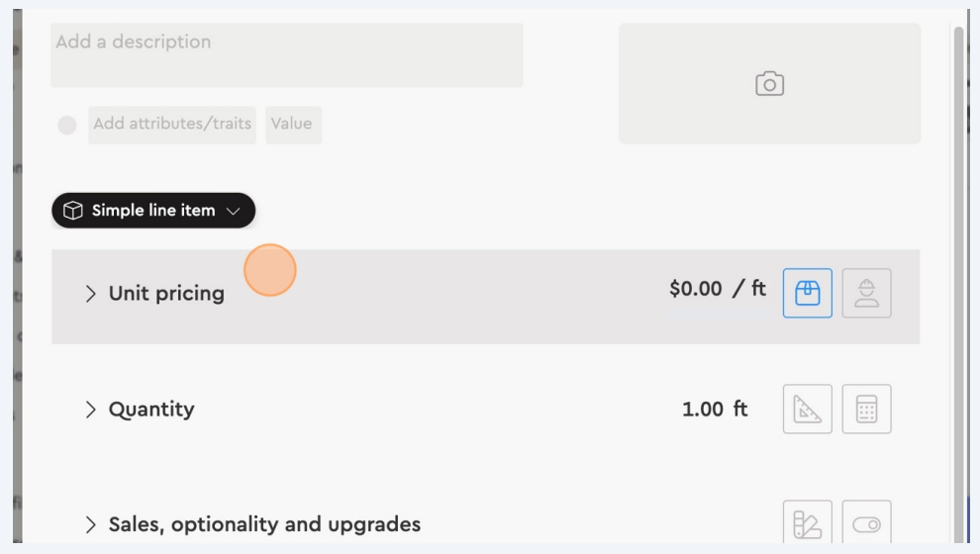This screenshot has height=554, width=980.
Task: Click the cube icon on Simple line item
Action: point(72,211)
